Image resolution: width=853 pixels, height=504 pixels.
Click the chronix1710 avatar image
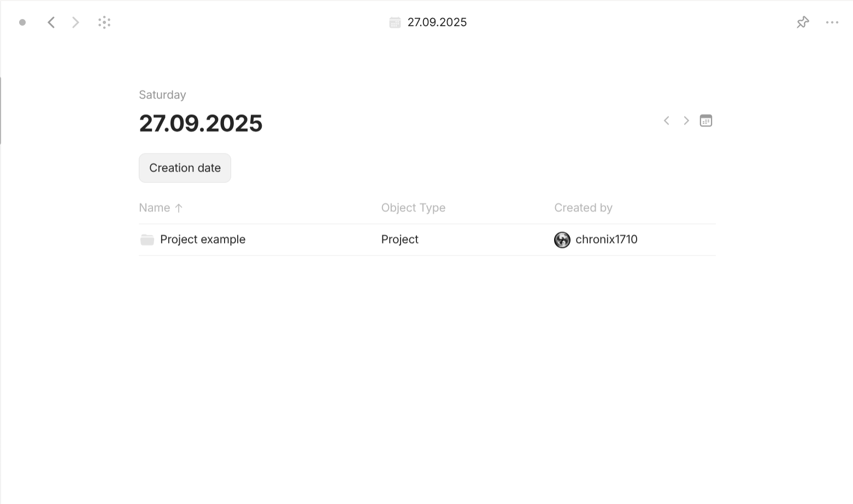point(562,240)
